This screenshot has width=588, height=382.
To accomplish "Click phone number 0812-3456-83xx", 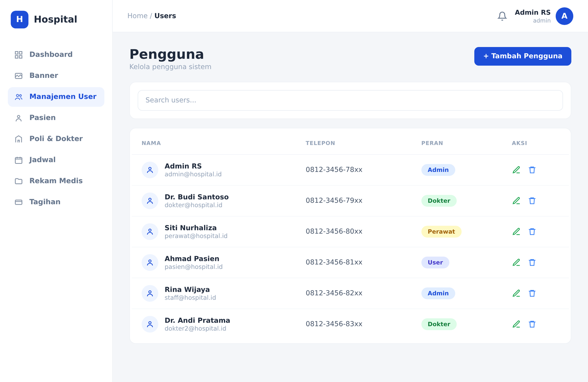I will [334, 324].
